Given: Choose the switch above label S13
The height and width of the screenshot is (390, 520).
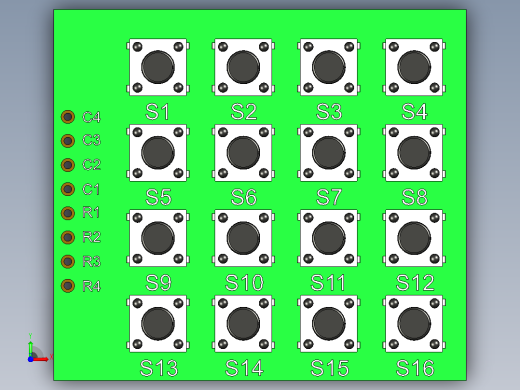Looking at the screenshot, I should [x=158, y=324].
